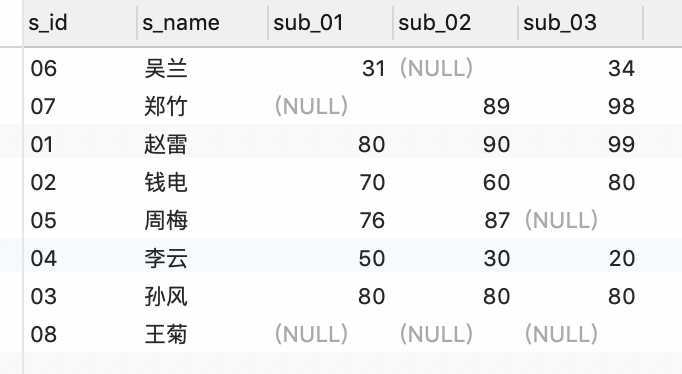Select sub_01 value 80 for 孙风
682x374 pixels.
(371, 296)
